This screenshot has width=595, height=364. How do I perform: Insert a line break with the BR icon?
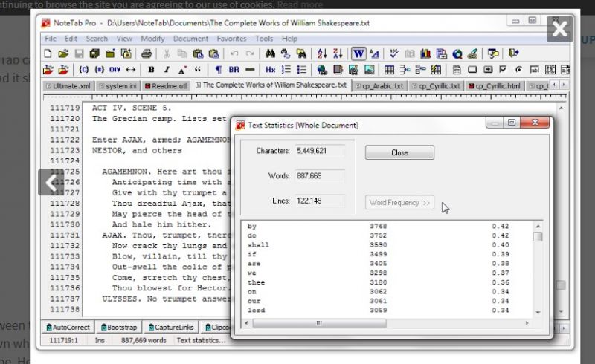pyautogui.click(x=234, y=70)
